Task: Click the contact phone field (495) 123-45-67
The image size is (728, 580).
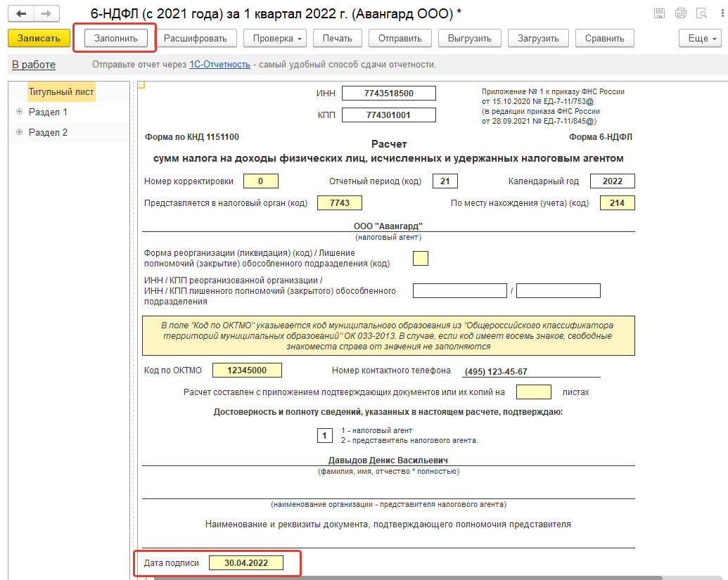Action: (532, 371)
